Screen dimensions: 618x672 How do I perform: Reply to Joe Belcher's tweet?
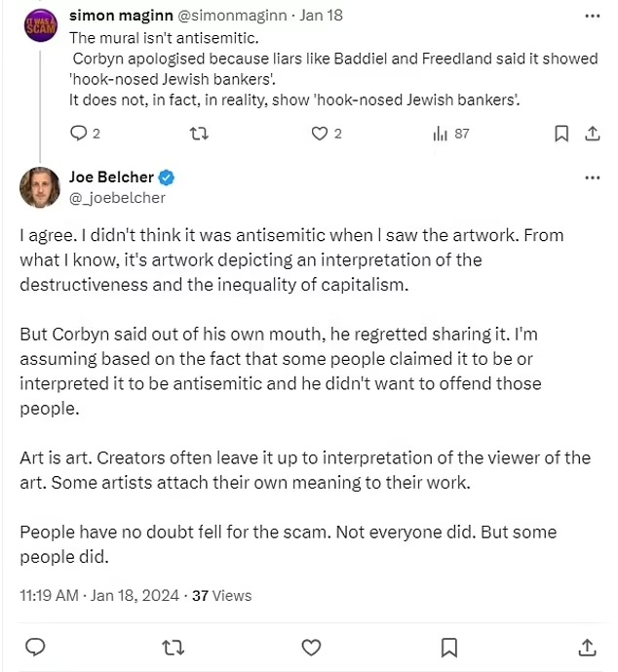pos(34,646)
